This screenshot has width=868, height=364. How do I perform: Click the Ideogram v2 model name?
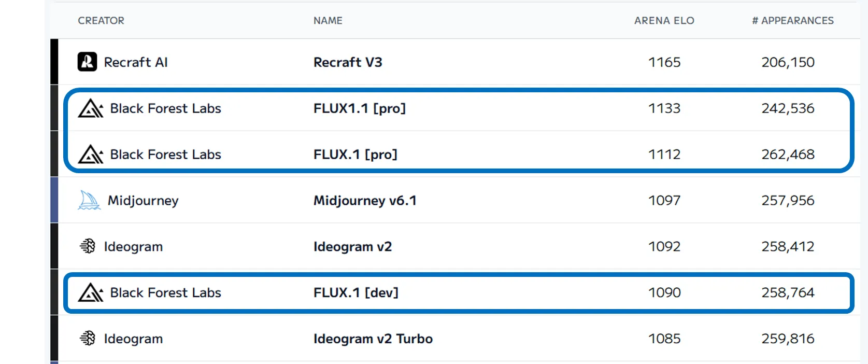coord(352,246)
